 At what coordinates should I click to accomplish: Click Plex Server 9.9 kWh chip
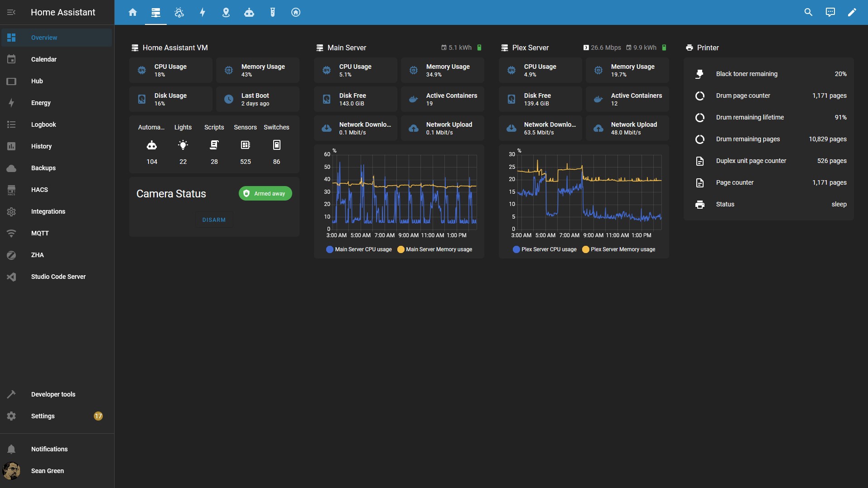point(641,48)
